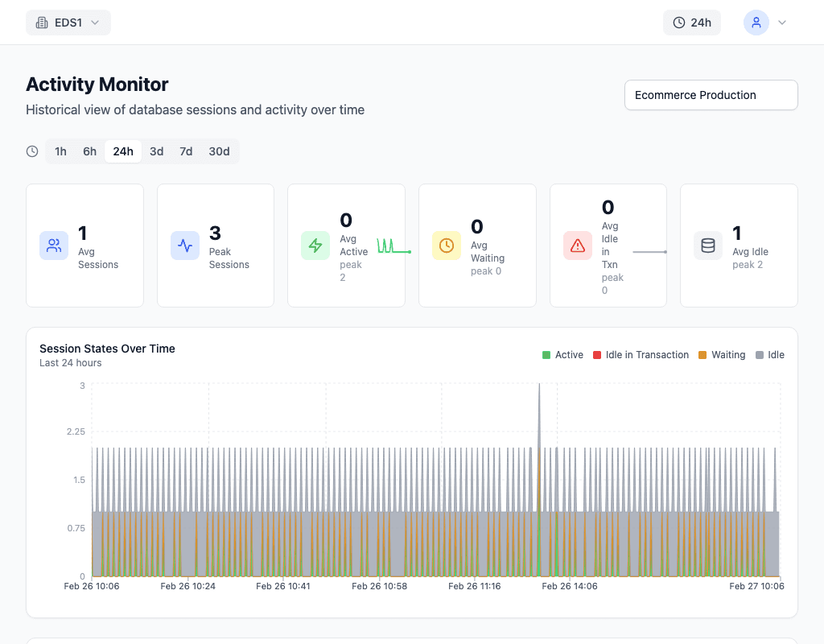824x644 pixels.
Task: Select the 30d time range
Action: click(x=219, y=151)
